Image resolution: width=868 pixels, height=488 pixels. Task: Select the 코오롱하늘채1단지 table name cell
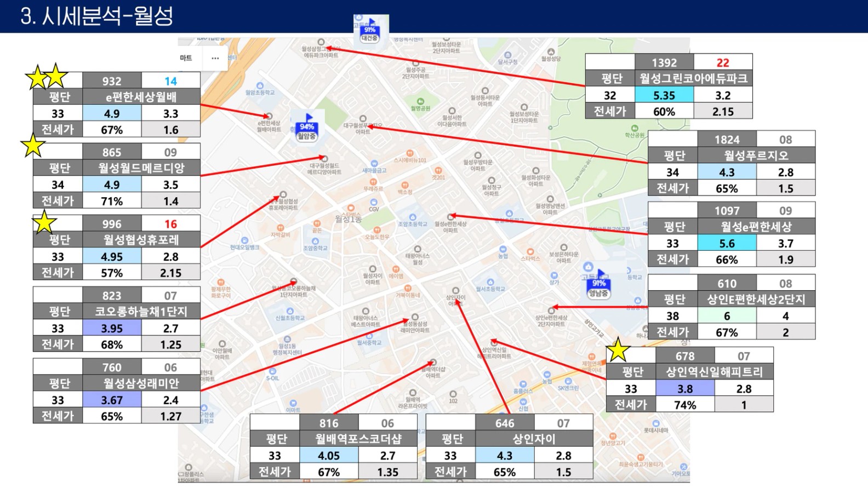click(x=141, y=312)
